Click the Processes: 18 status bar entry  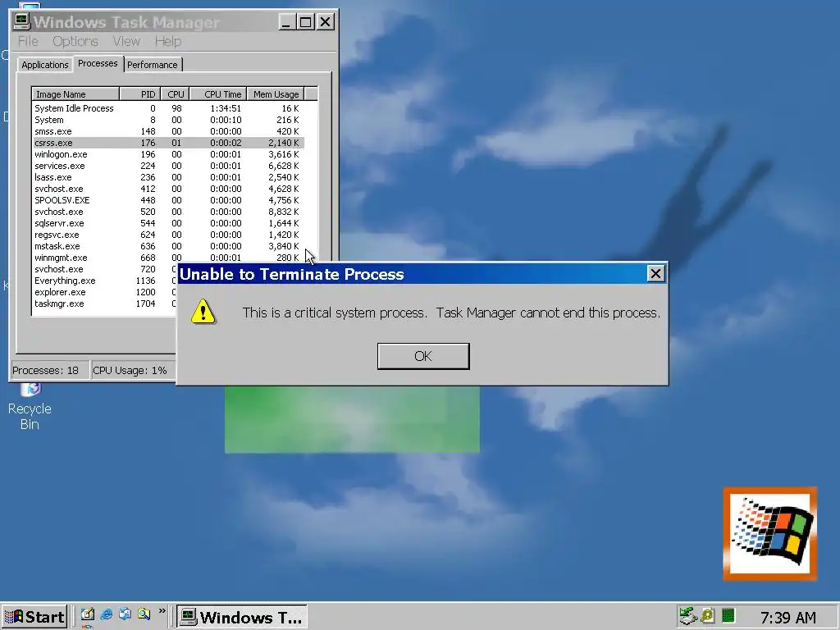tap(49, 370)
